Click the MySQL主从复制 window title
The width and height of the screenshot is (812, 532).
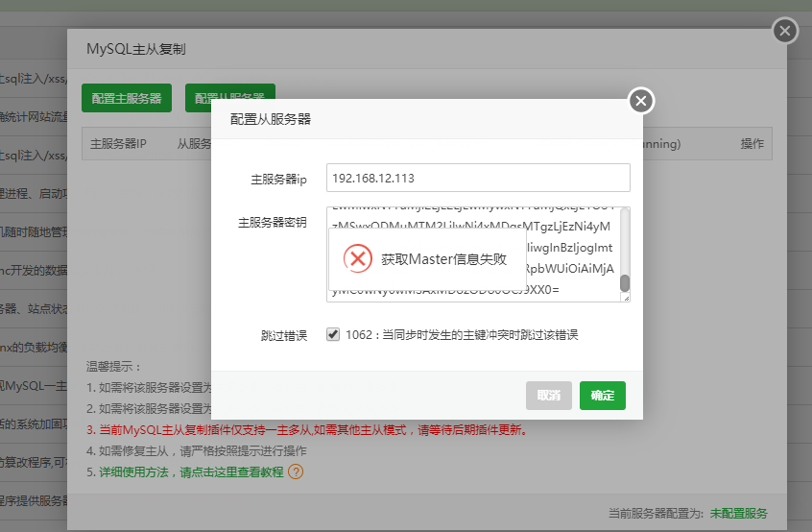tap(135, 49)
